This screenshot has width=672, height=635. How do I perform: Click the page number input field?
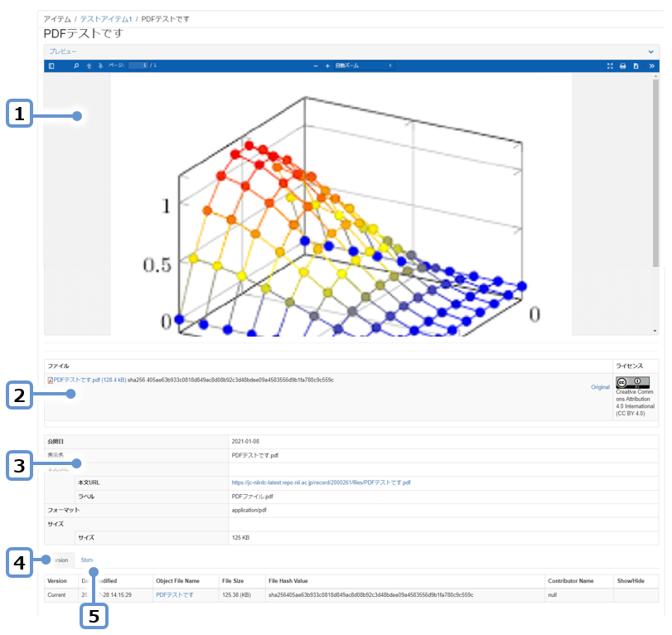tap(142, 65)
